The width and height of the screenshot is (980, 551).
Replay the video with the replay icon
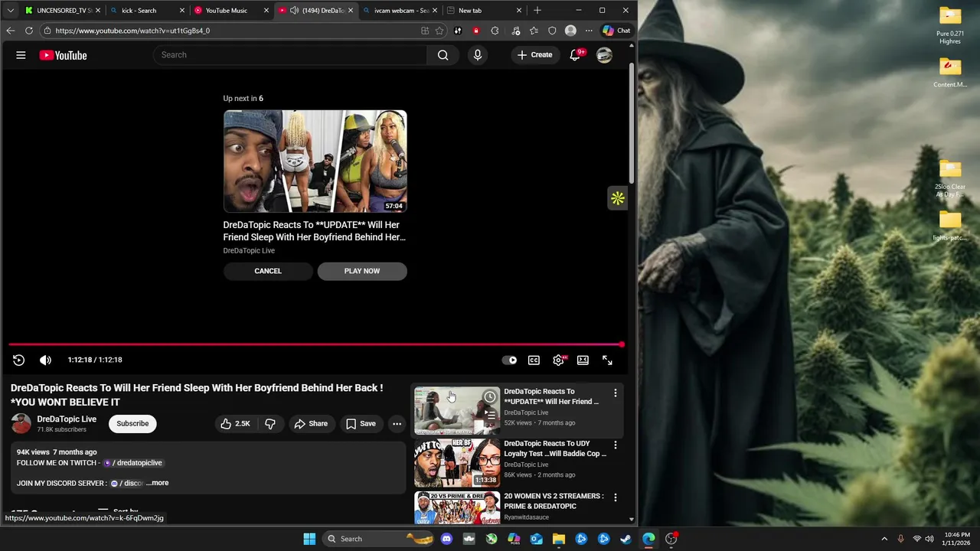18,360
